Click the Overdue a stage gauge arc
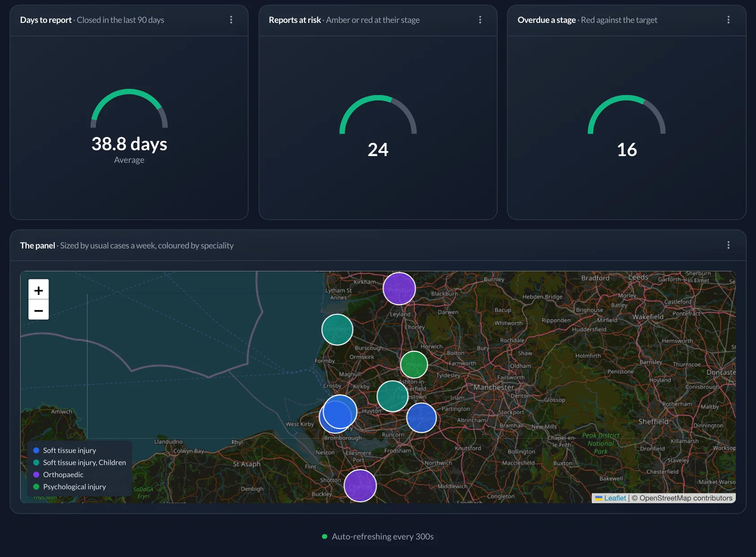Viewport: 756px width, 557px height. tap(627, 114)
